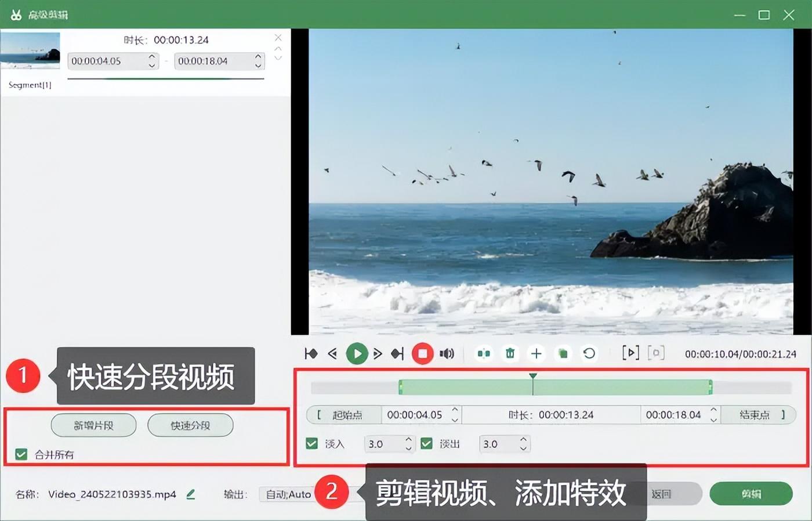
Task: Reset edits with the circular arrow icon
Action: (589, 353)
